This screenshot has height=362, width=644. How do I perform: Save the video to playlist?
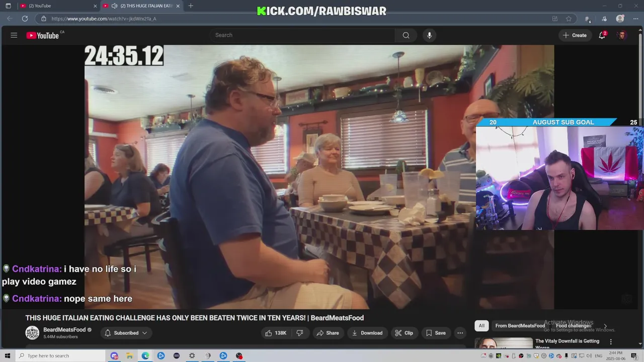coord(436,333)
